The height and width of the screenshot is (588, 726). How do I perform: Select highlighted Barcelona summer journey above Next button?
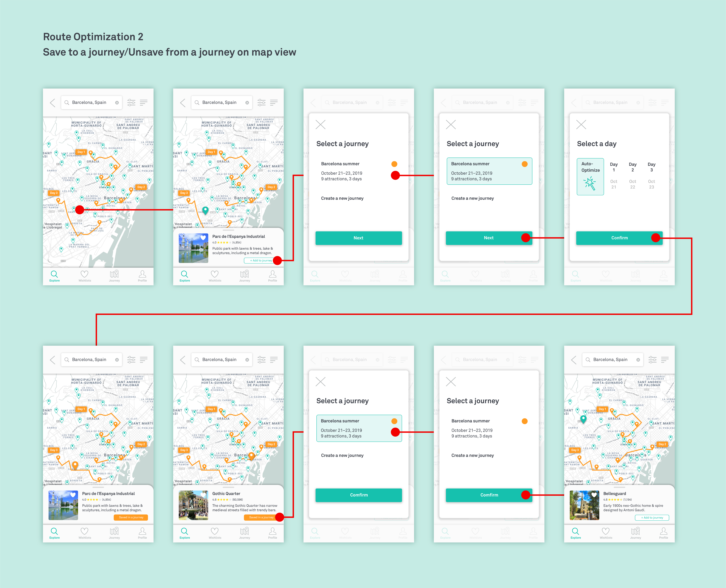[x=489, y=171]
